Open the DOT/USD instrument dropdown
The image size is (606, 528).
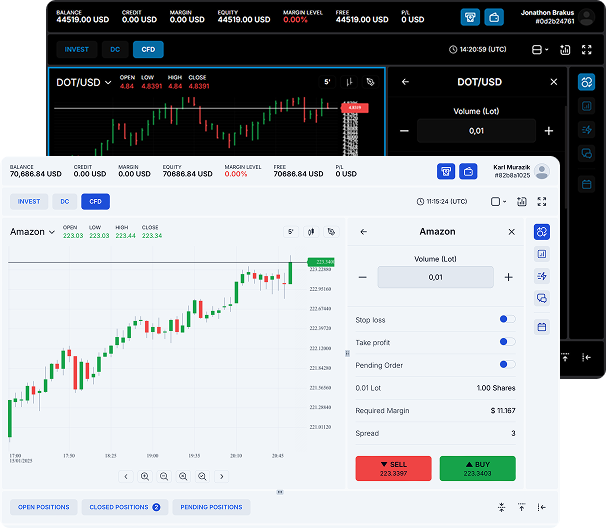84,82
